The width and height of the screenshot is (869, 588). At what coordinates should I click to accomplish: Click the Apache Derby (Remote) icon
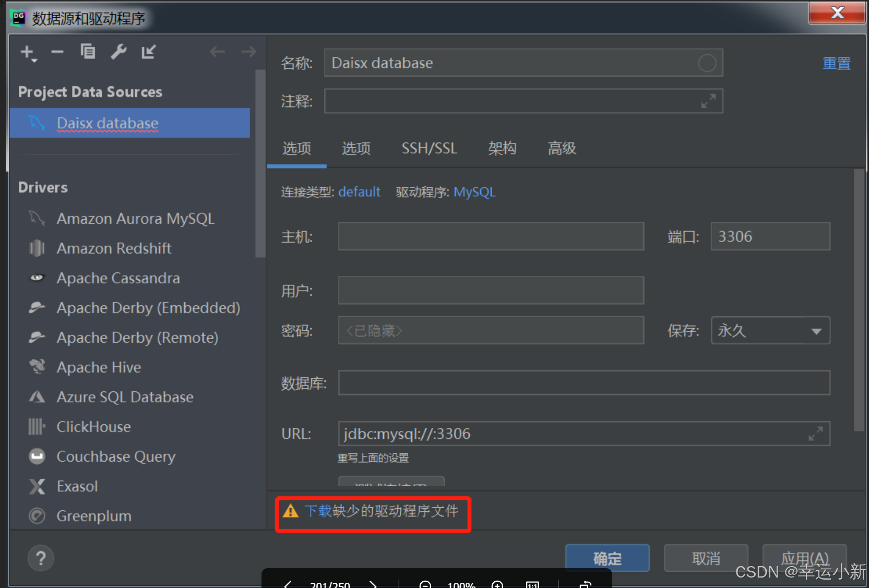coord(37,337)
